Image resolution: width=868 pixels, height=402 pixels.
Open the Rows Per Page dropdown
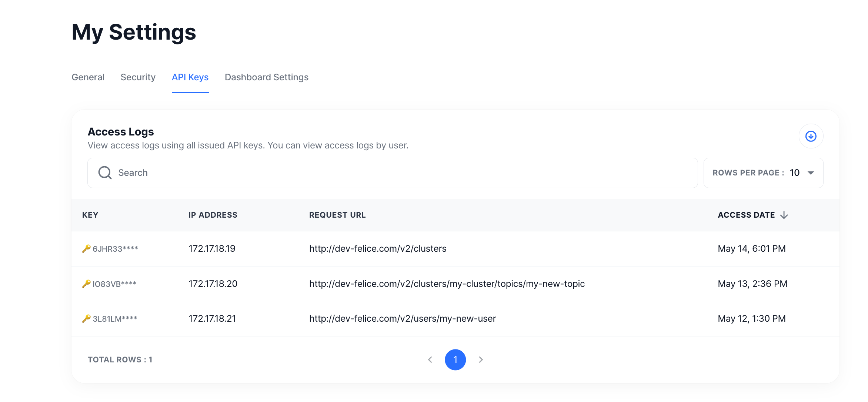[763, 173]
